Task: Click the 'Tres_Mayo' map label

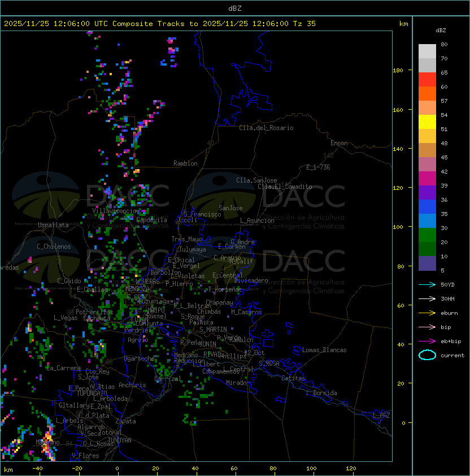Action: click(186, 239)
